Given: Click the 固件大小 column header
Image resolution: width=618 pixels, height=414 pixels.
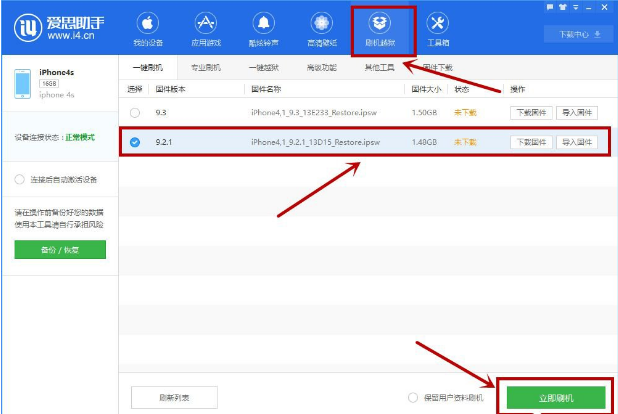Looking at the screenshot, I should 426,90.
